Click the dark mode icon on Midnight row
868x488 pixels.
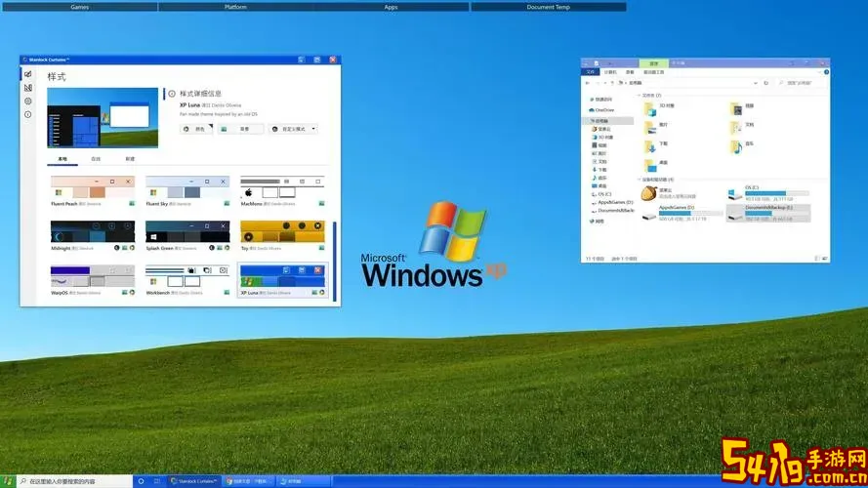[117, 248]
